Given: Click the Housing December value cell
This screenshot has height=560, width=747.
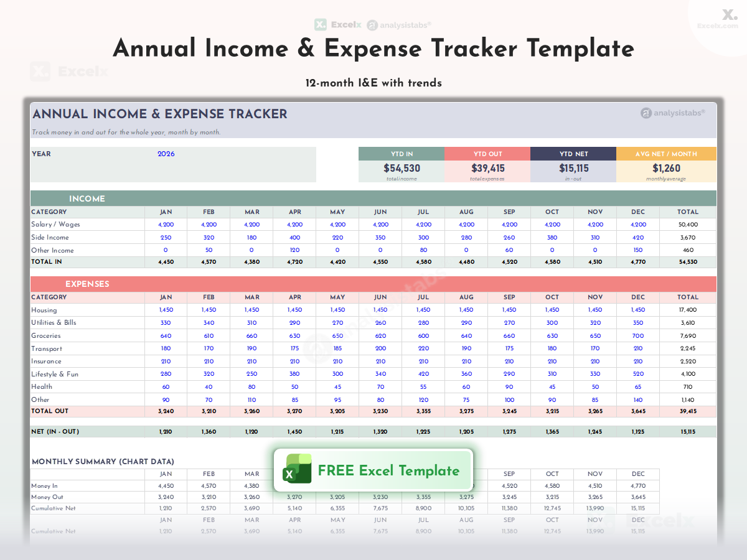Looking at the screenshot, I should [x=638, y=310].
